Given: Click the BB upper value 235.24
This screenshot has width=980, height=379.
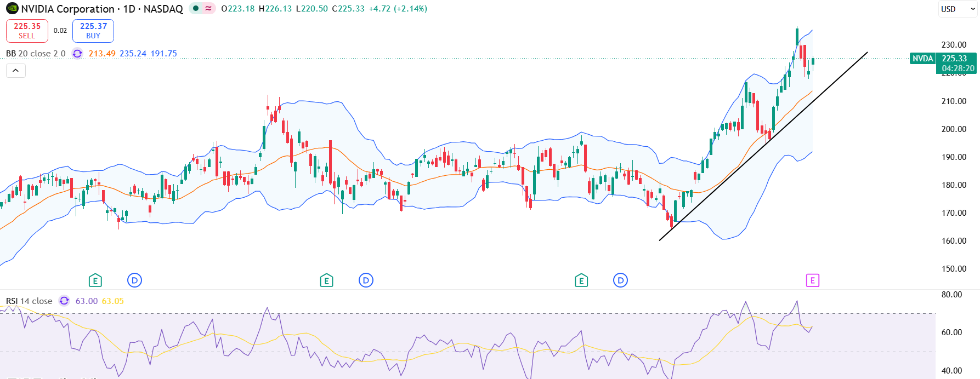Looking at the screenshot, I should (133, 54).
